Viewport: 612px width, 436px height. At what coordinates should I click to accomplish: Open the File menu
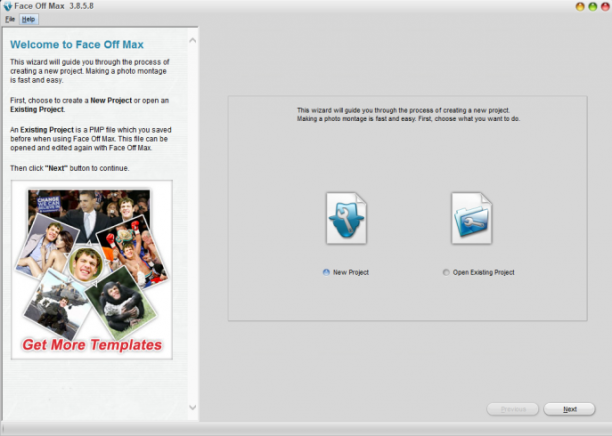click(x=10, y=19)
